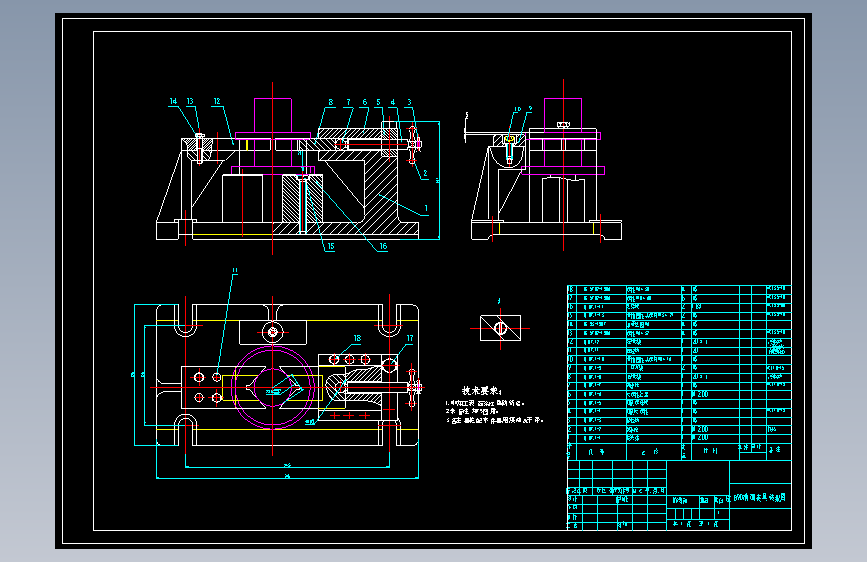Click part balloon label 13
This screenshot has height=562, width=867.
[x=190, y=101]
